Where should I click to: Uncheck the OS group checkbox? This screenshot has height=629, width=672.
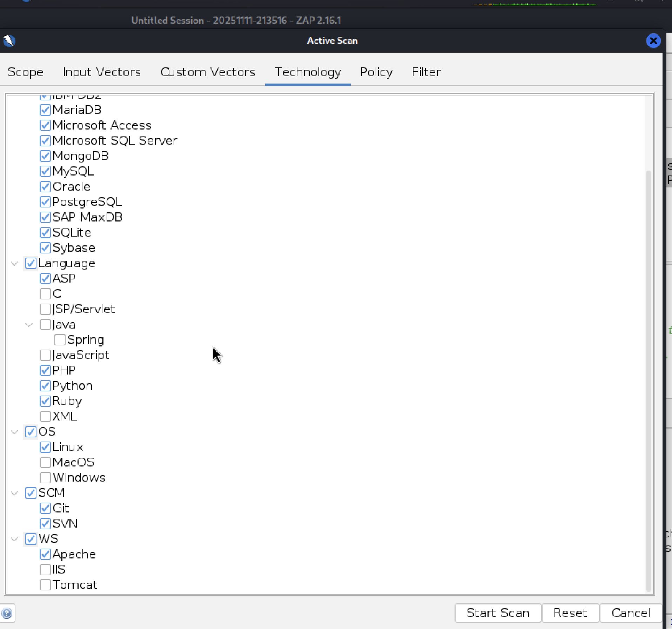(31, 432)
